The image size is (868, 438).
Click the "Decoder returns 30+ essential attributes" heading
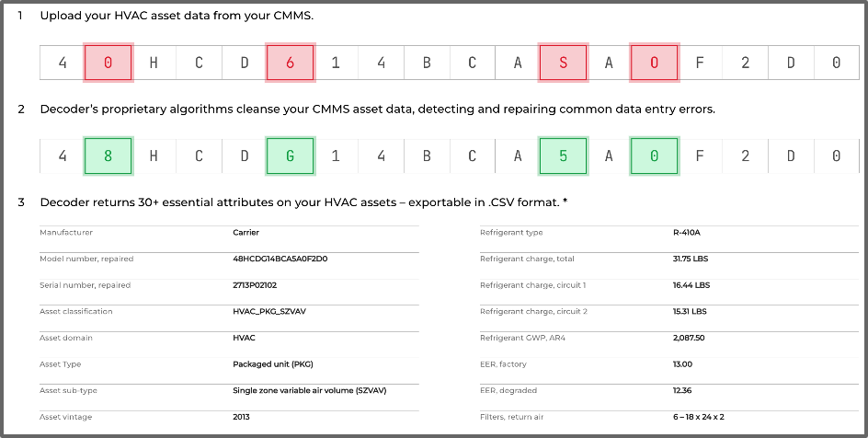(x=303, y=202)
